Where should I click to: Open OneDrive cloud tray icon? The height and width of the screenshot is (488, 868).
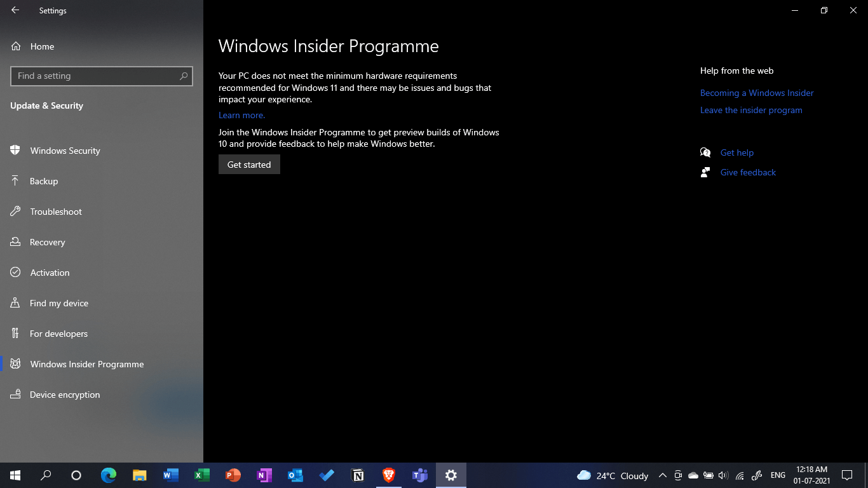693,475
